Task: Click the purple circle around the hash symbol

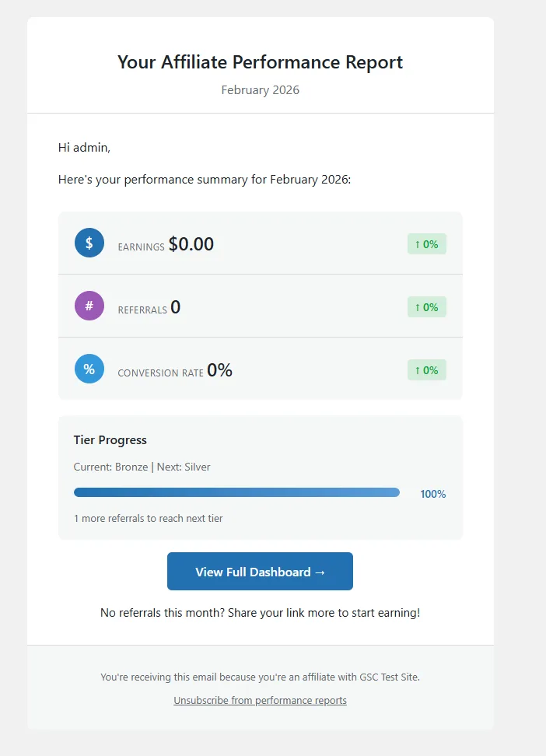Action: (89, 306)
